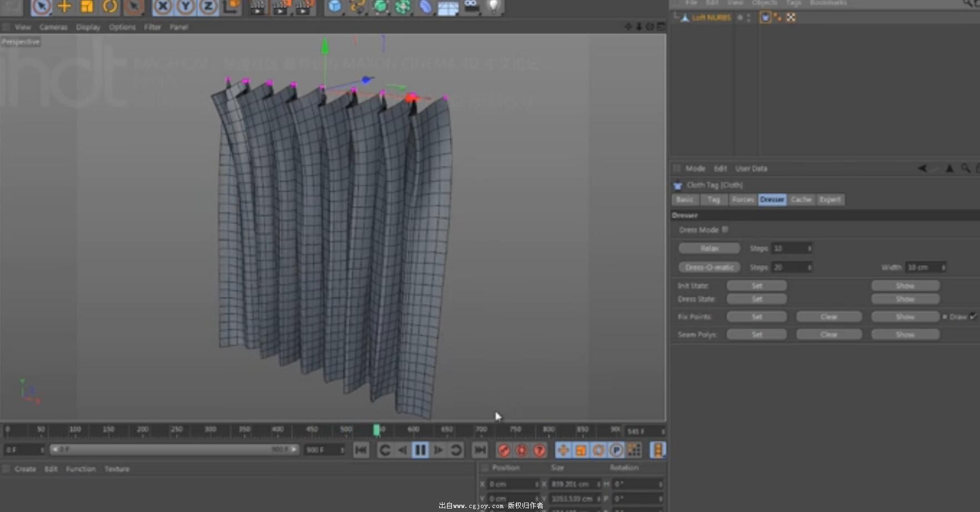Go to end of animation
The image size is (980, 512).
point(480,450)
